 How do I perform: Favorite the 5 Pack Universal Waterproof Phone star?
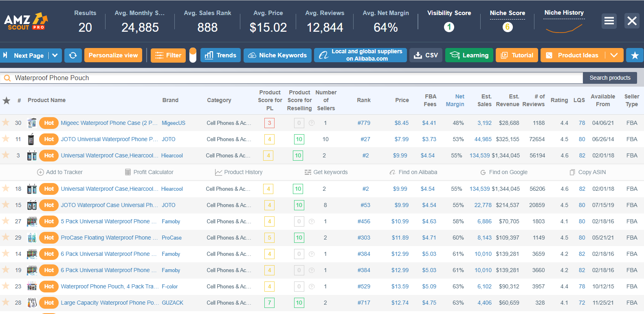(6, 220)
